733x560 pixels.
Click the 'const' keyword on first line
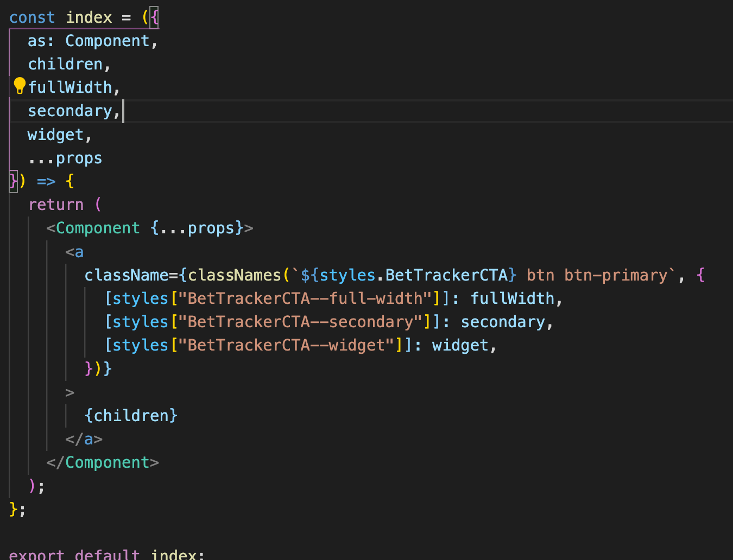click(x=32, y=17)
